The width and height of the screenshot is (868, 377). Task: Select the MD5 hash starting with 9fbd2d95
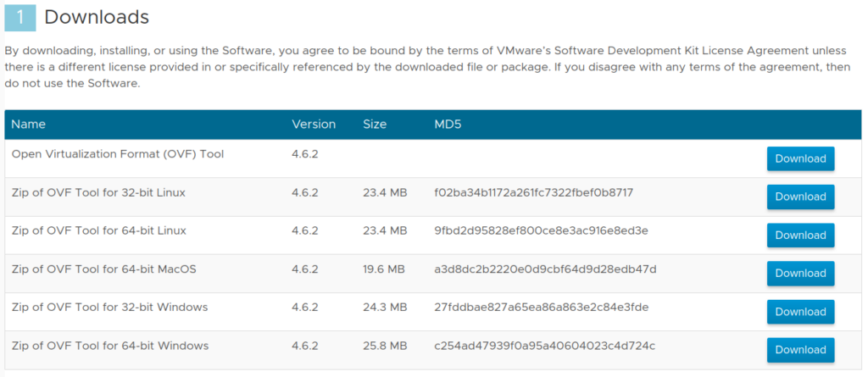529,230
